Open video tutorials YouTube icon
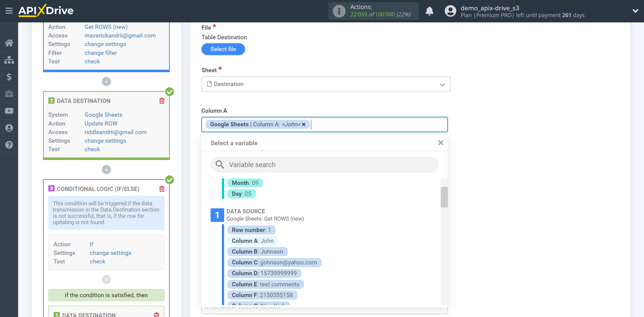 click(x=9, y=111)
